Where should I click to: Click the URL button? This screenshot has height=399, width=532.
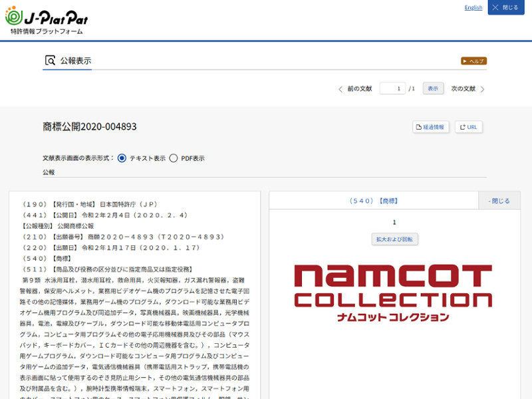469,127
